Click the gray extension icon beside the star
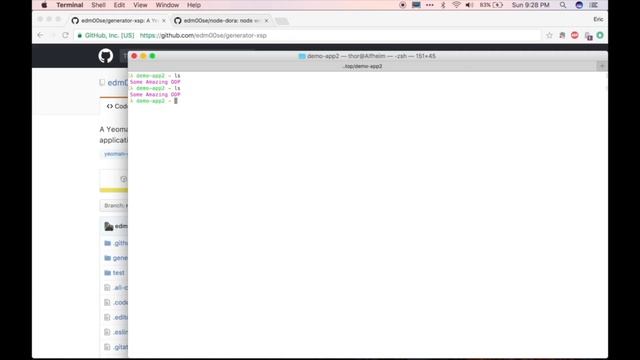640x360 pixels. click(562, 36)
